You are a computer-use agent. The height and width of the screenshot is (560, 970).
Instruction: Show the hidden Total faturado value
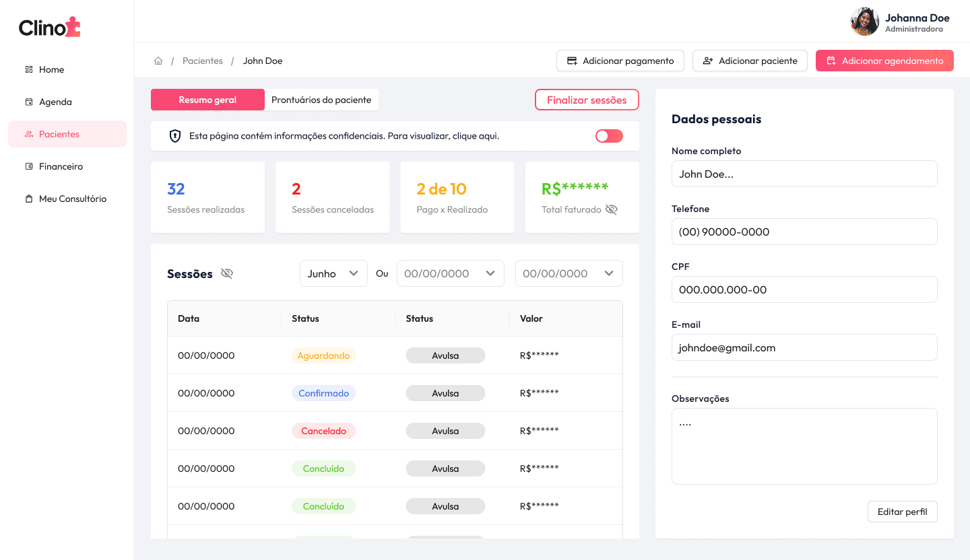coord(611,209)
